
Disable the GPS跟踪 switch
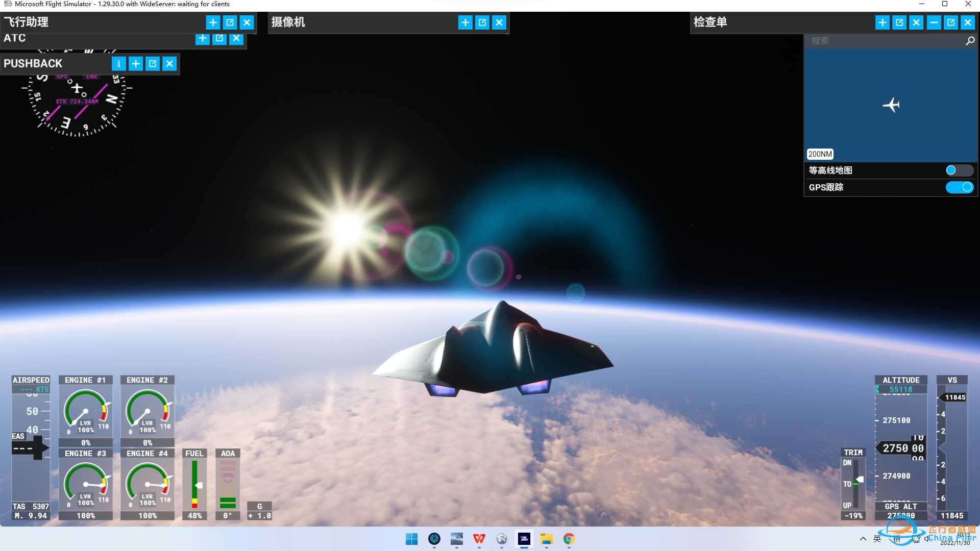[x=959, y=187]
